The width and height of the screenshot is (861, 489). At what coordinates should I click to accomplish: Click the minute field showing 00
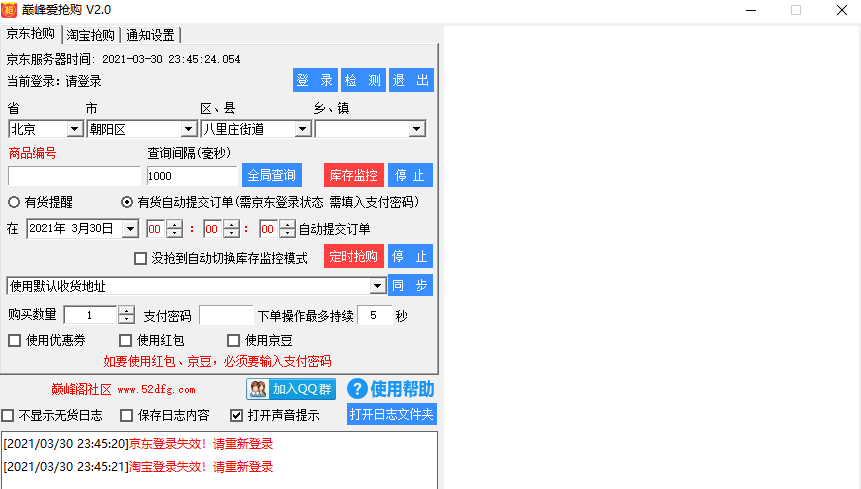pos(212,229)
